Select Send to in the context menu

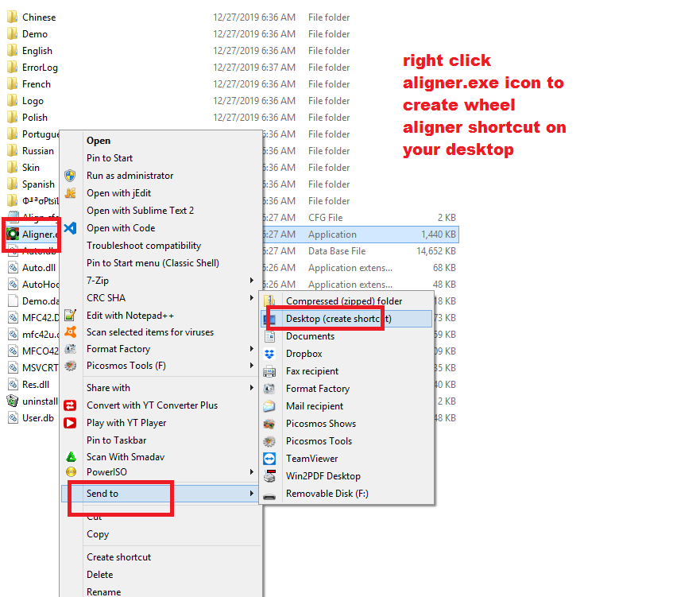point(102,494)
